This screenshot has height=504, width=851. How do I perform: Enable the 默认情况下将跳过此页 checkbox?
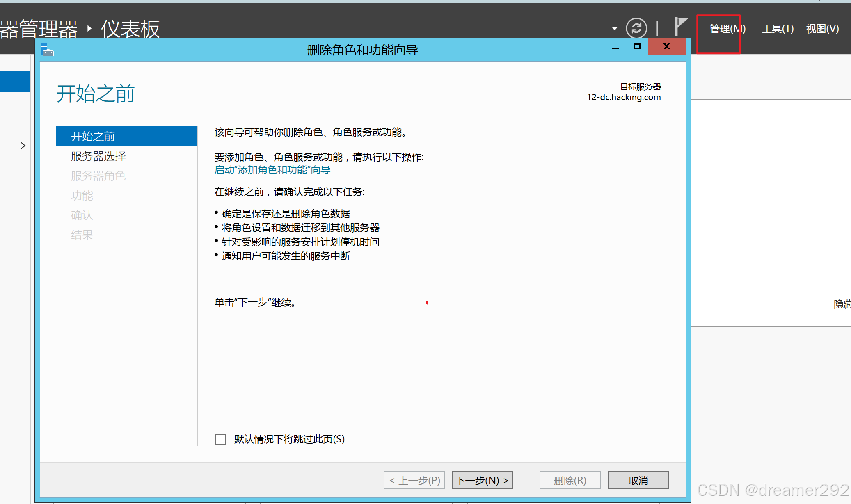point(221,440)
